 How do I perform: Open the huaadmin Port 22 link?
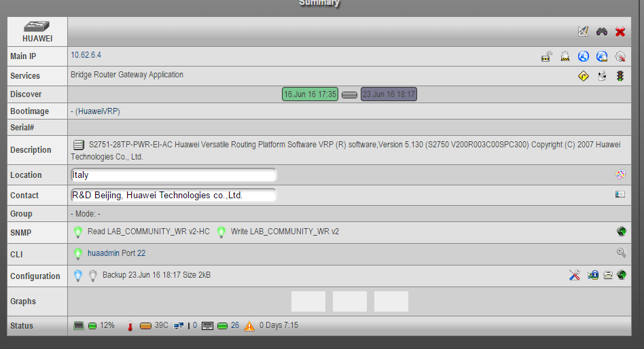(x=116, y=253)
